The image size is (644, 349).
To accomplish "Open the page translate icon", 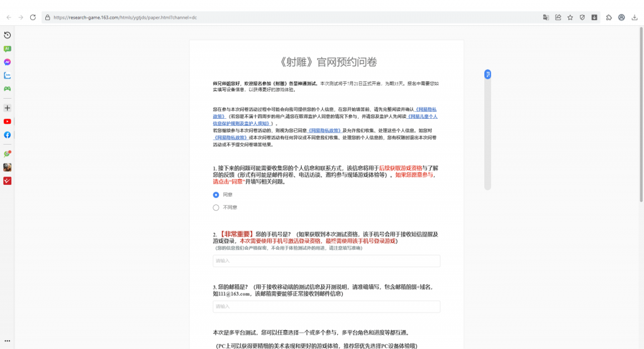I will tap(546, 17).
